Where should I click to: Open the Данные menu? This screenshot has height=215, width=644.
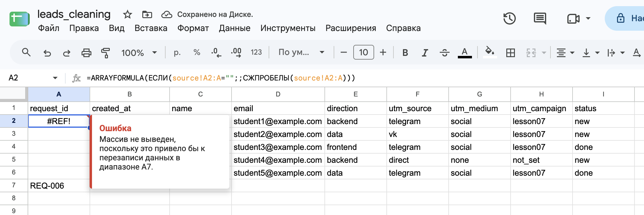click(235, 28)
